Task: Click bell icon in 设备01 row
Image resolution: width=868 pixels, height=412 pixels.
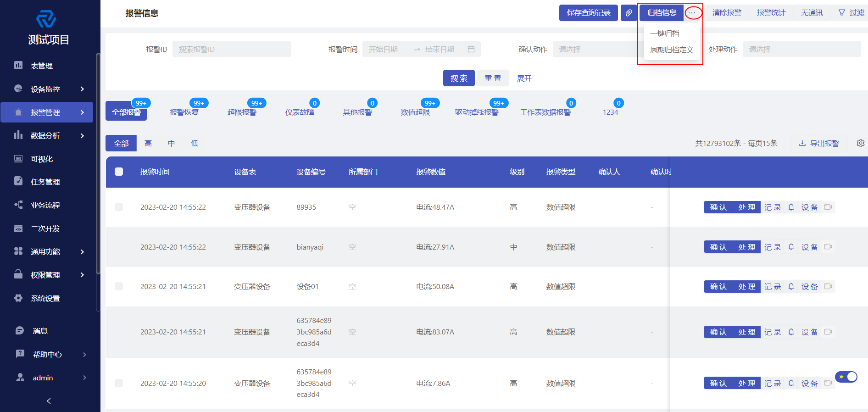Action: pos(791,286)
